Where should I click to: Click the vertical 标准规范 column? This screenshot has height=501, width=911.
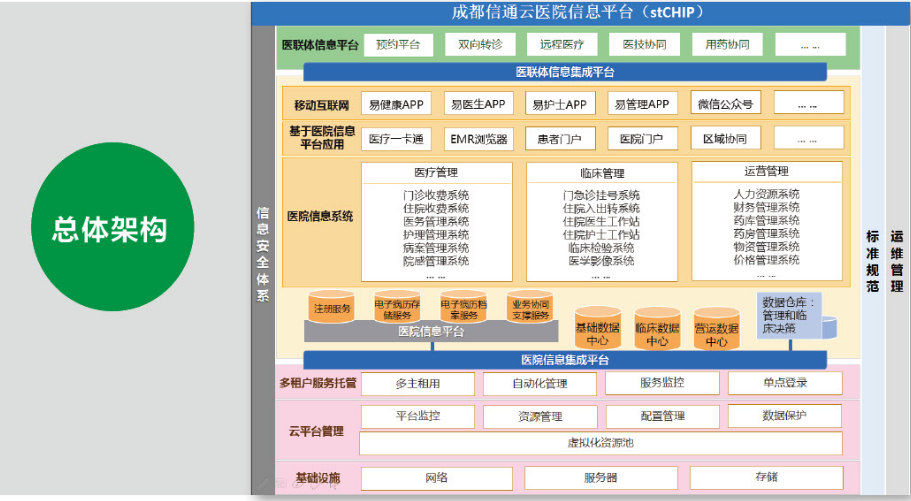tap(873, 260)
